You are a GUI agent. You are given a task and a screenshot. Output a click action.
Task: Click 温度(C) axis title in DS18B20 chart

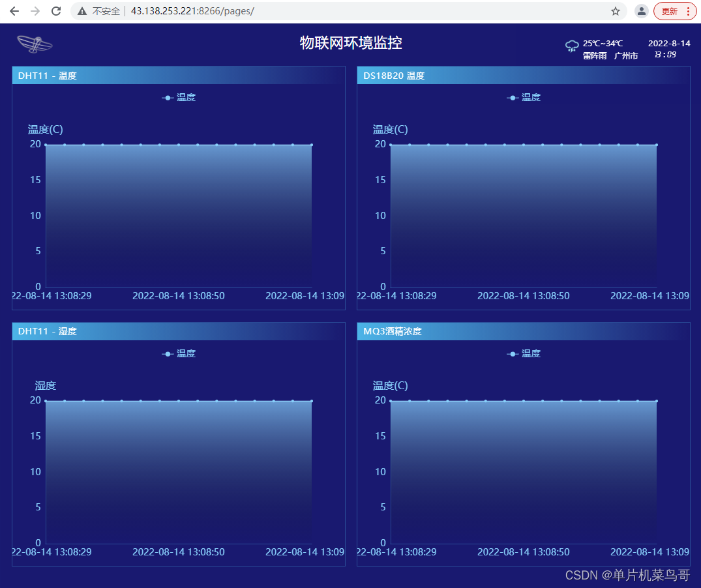tap(391, 130)
